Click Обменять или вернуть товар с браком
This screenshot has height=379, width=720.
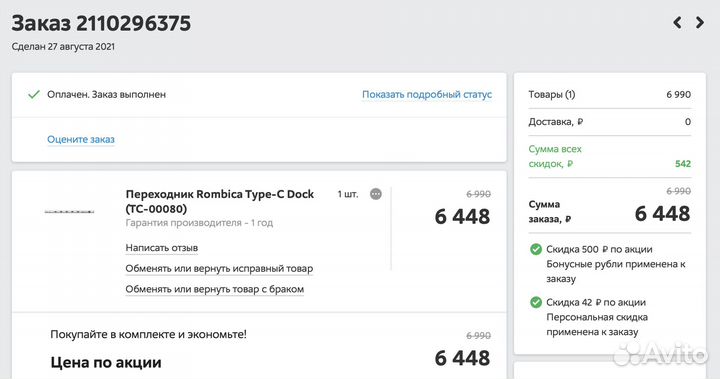pos(214,289)
